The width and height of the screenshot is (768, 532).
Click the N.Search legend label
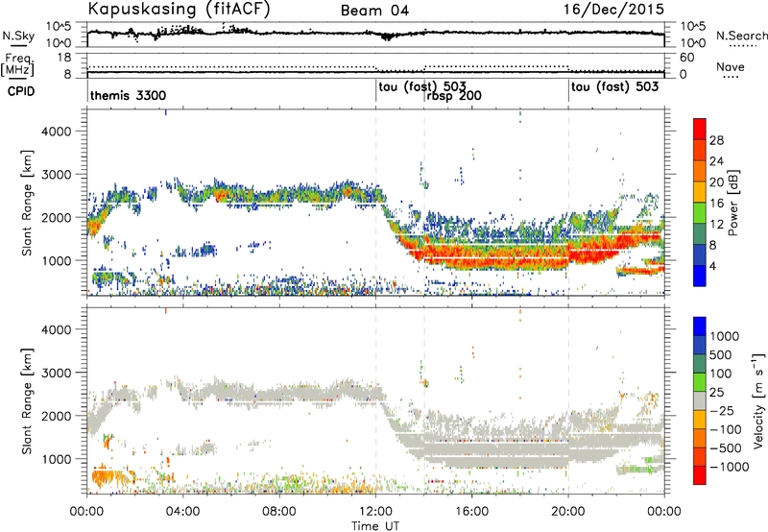point(741,36)
